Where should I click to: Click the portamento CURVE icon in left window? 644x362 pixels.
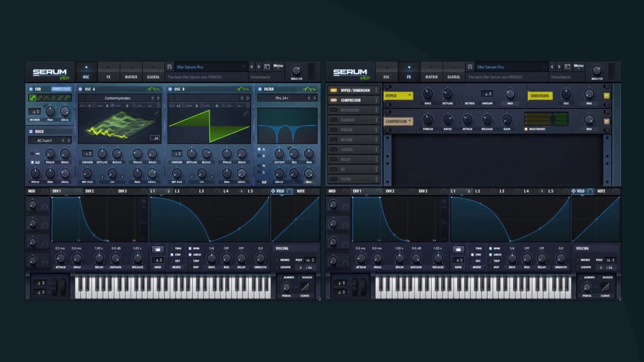tap(305, 287)
